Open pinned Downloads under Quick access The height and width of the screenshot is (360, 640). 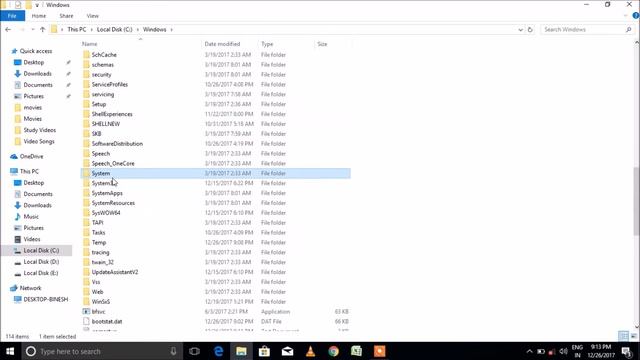[37, 73]
